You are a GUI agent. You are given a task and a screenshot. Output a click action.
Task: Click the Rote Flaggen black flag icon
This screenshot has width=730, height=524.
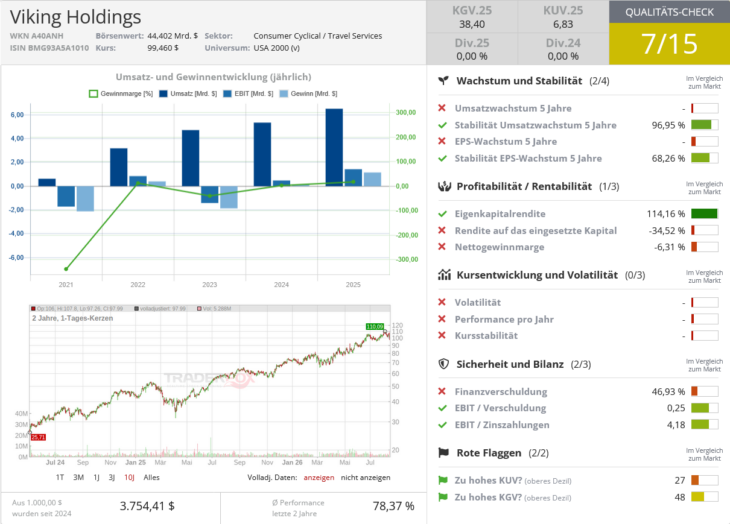[x=444, y=452]
